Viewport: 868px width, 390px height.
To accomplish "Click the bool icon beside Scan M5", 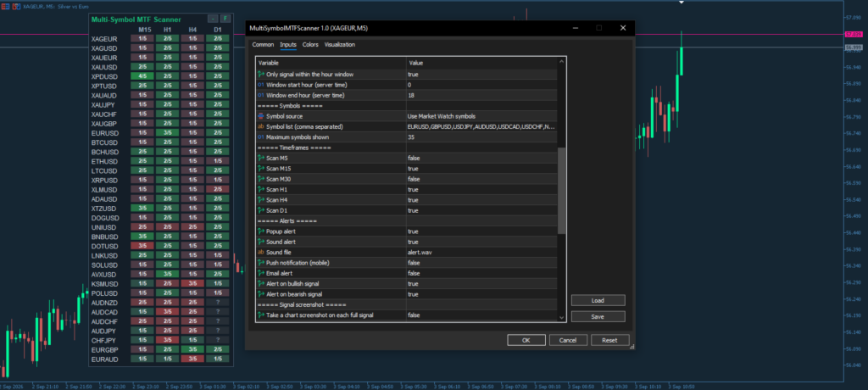I will point(261,158).
